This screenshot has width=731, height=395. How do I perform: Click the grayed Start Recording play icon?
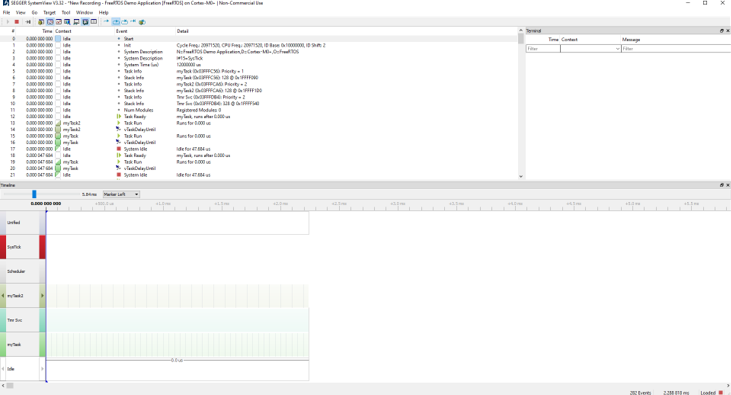click(x=8, y=22)
